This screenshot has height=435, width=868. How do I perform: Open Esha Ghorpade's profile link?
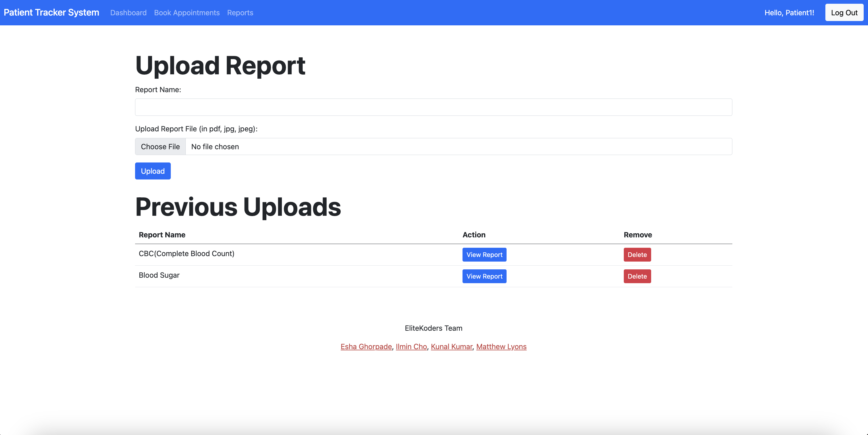click(366, 346)
